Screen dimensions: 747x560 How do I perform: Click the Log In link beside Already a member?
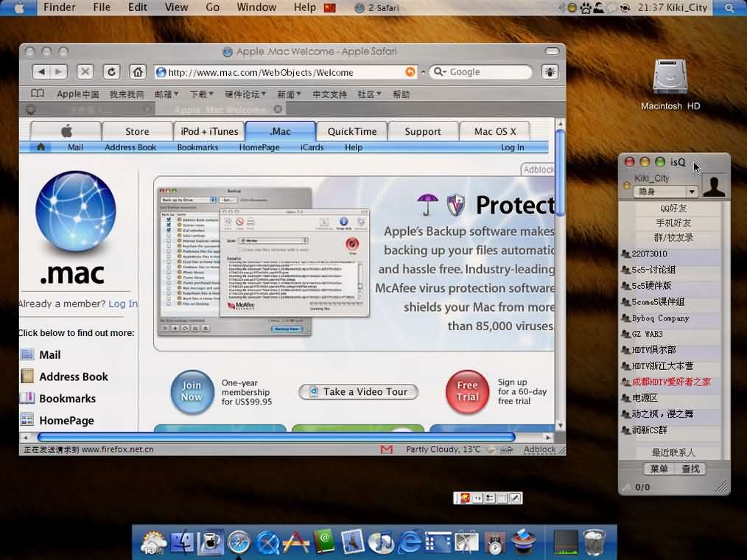coord(122,304)
